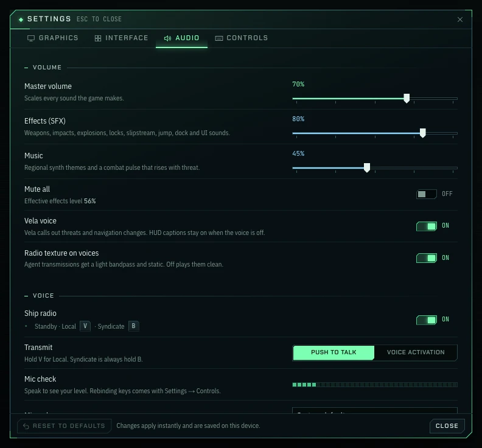Click the 45% Music value
The image size is (482, 448).
[x=298, y=154]
